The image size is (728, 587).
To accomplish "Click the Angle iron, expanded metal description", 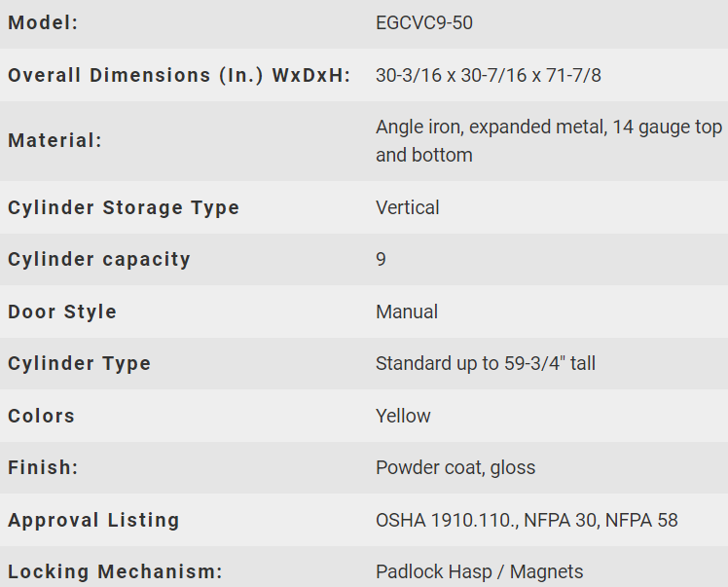I will pyautogui.click(x=548, y=141).
